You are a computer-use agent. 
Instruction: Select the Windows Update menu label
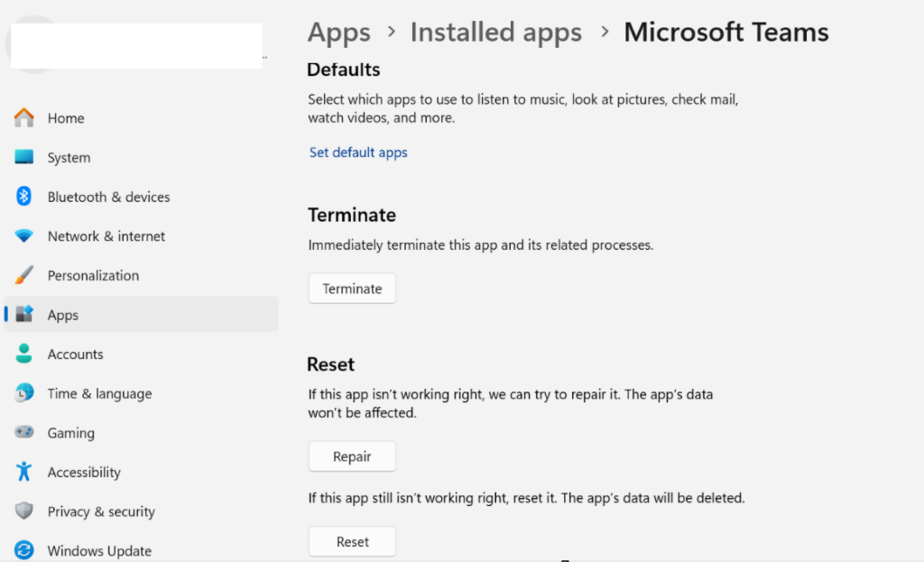pos(99,550)
